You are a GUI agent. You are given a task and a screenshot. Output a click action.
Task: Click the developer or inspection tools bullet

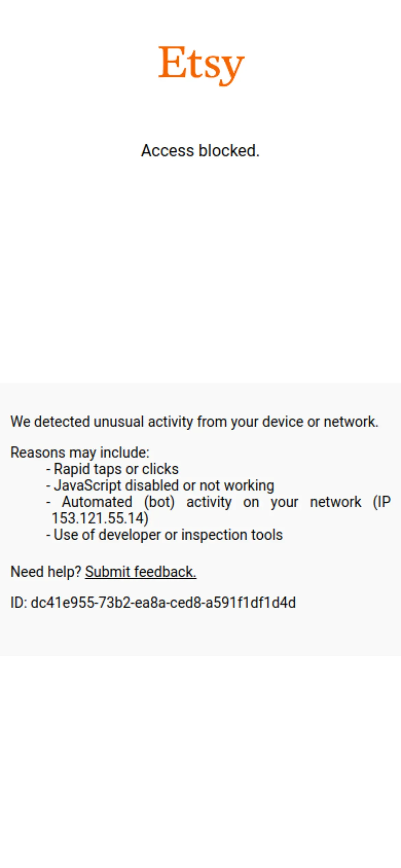[165, 535]
